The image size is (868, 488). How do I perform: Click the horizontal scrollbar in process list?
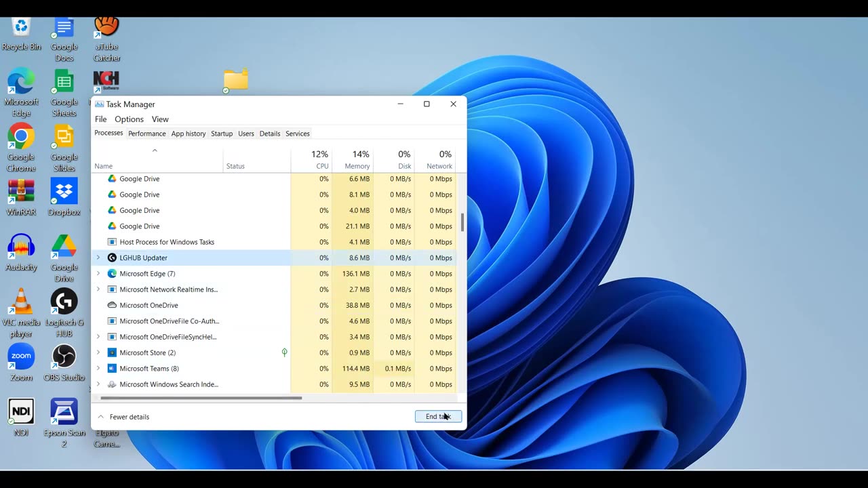(201, 398)
